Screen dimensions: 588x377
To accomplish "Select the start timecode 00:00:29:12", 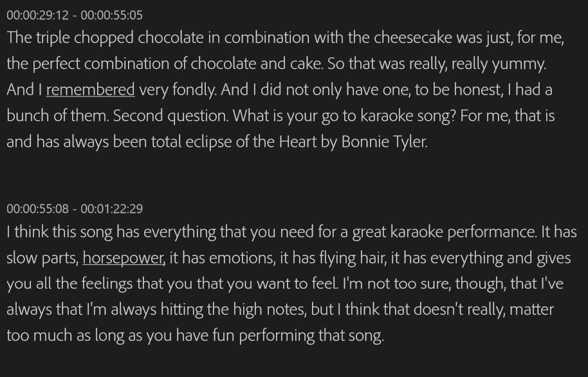I will coord(37,15).
